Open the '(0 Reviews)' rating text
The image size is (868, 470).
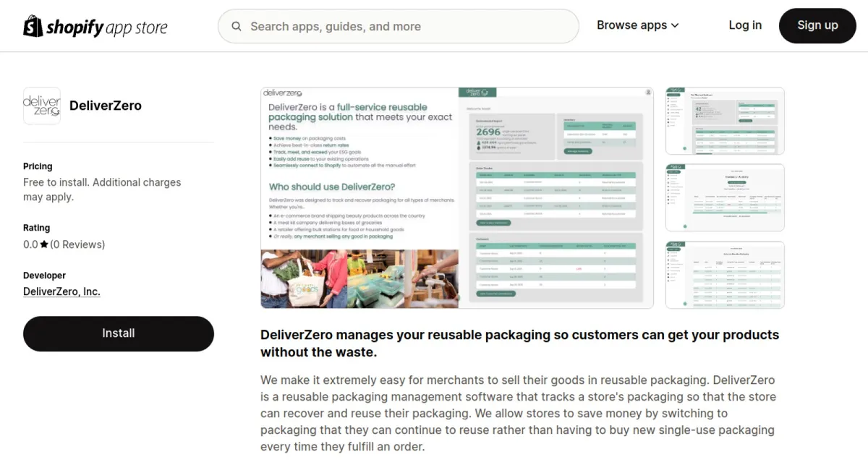(x=77, y=244)
